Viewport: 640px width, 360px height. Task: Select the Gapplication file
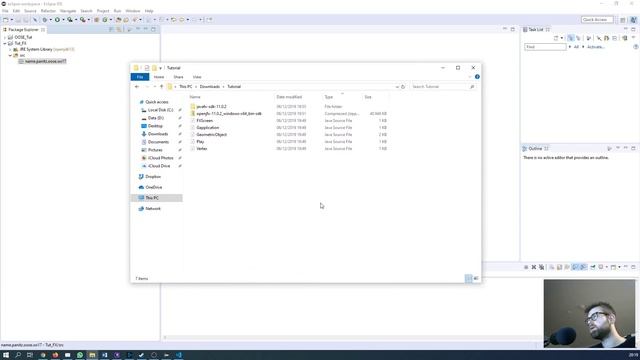[207, 128]
